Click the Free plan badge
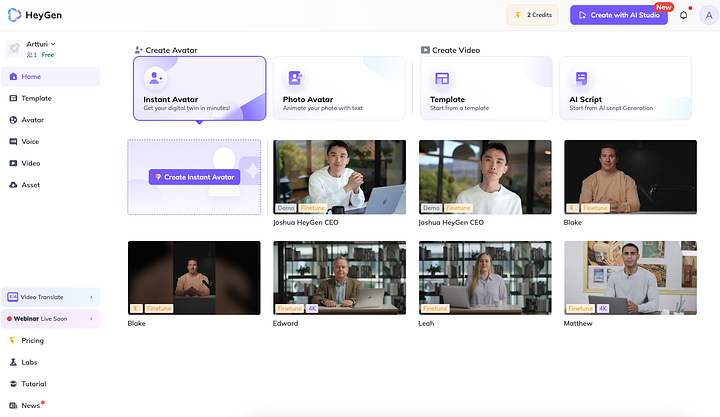 pos(48,55)
